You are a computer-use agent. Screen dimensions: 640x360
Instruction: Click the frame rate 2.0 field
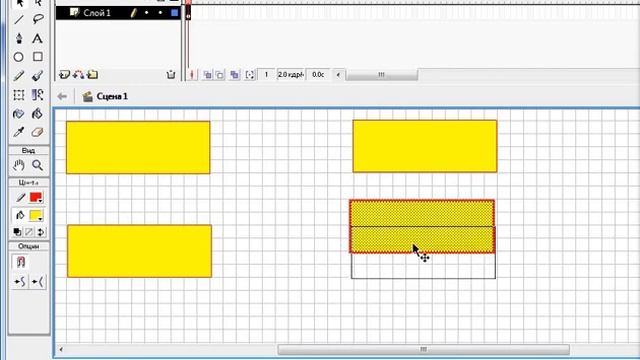(291, 75)
